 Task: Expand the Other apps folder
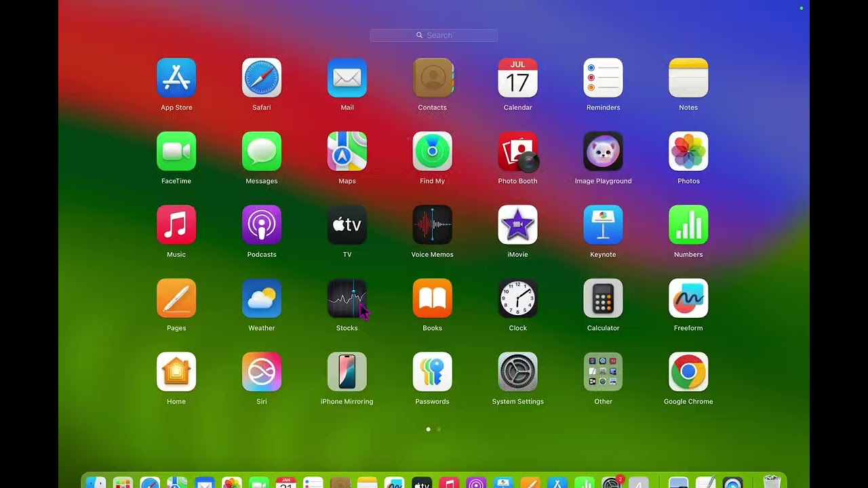tap(604, 372)
